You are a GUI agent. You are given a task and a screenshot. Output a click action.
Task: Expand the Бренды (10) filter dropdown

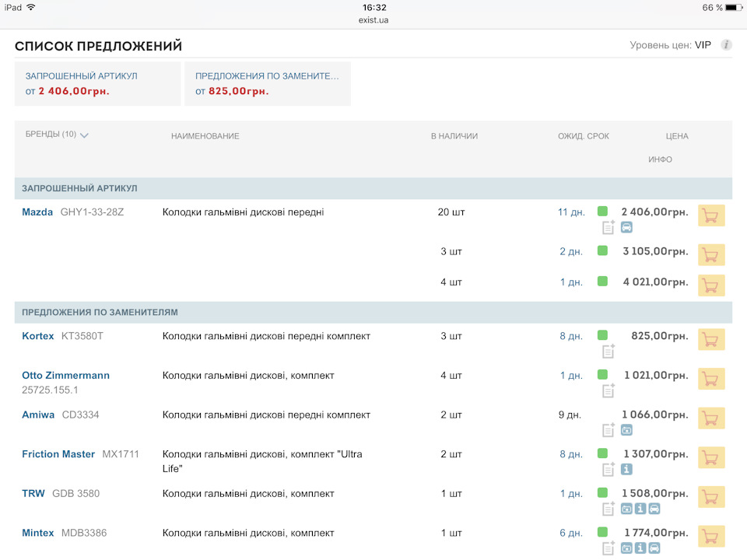tap(57, 135)
